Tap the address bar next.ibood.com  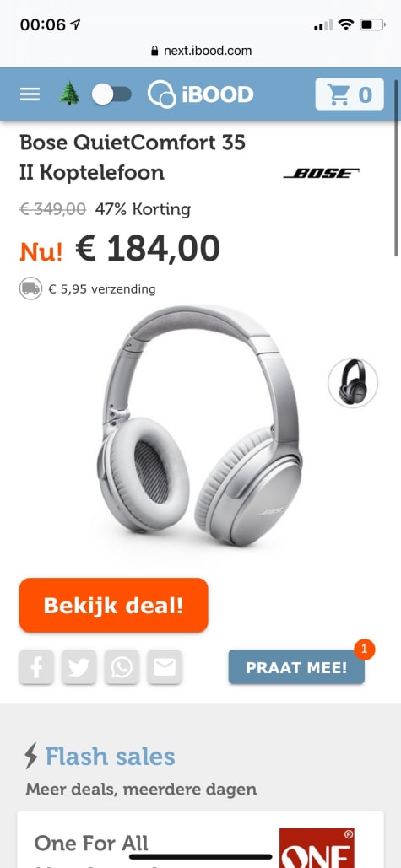click(201, 51)
